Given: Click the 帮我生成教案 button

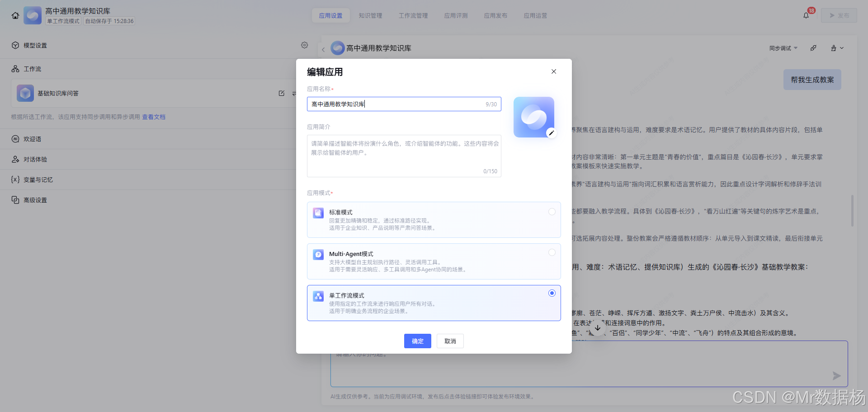Looking at the screenshot, I should coord(812,79).
